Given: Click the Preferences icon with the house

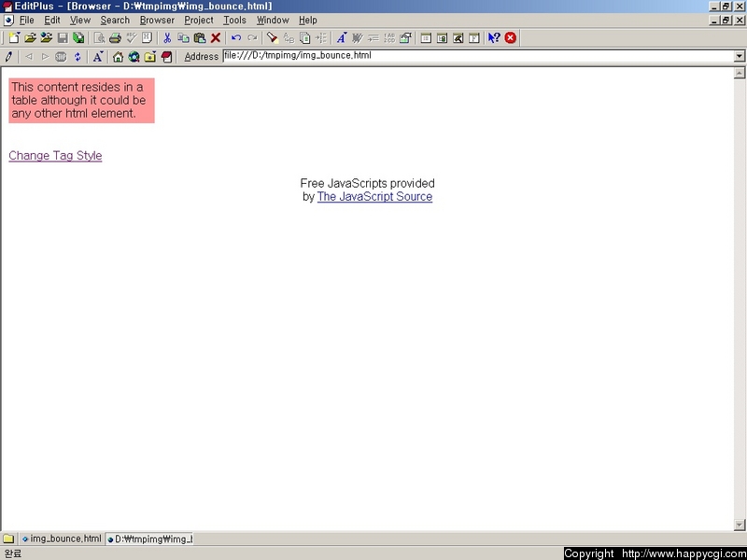Looking at the screenshot, I should point(406,38).
